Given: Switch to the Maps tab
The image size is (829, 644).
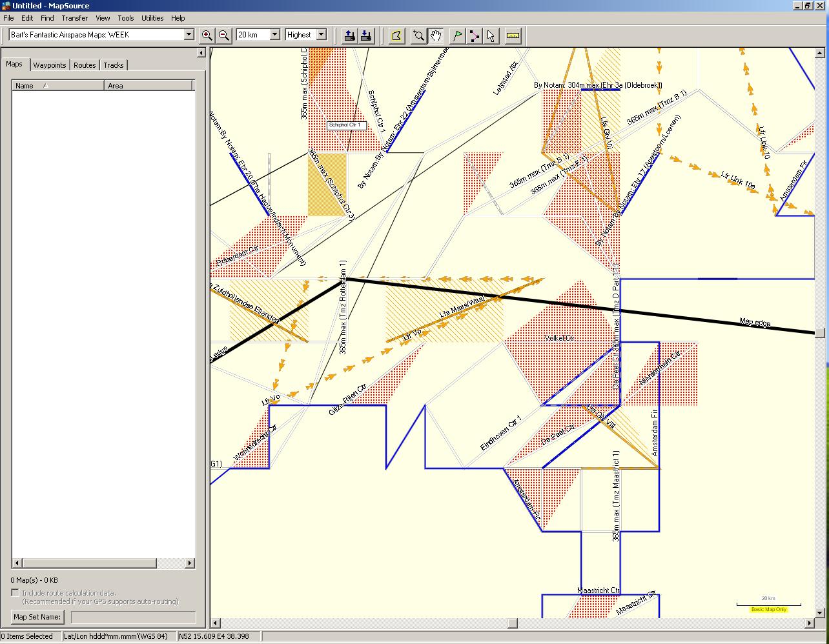Looking at the screenshot, I should (14, 64).
